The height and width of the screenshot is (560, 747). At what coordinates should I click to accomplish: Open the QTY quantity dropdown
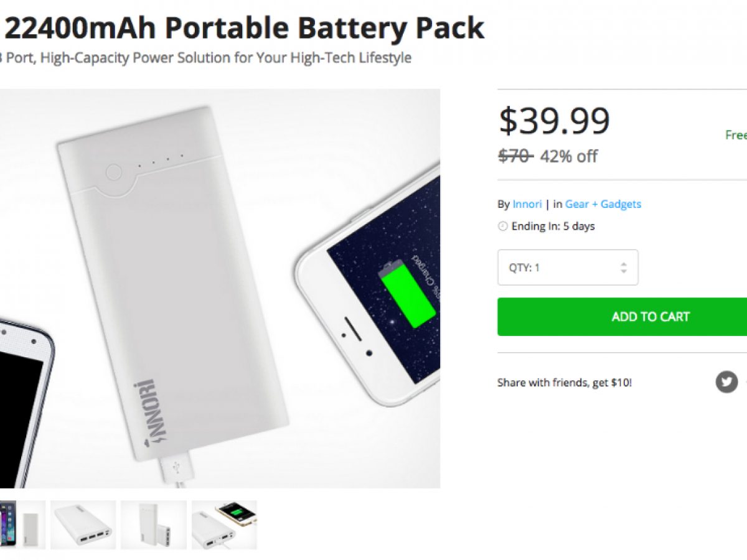tap(567, 268)
